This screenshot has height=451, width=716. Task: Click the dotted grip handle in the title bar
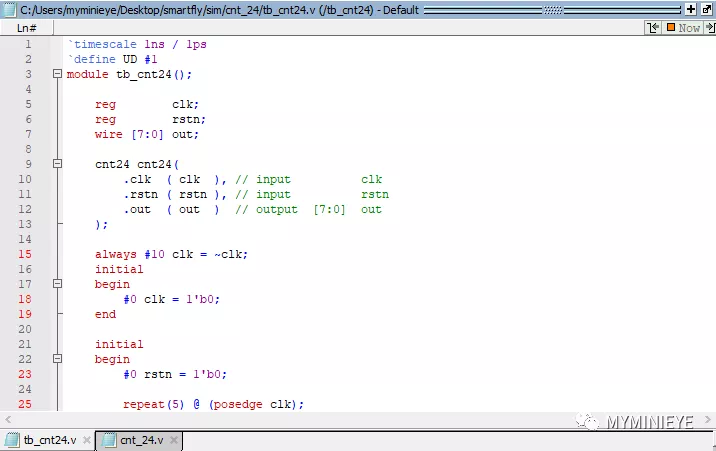click(x=553, y=10)
